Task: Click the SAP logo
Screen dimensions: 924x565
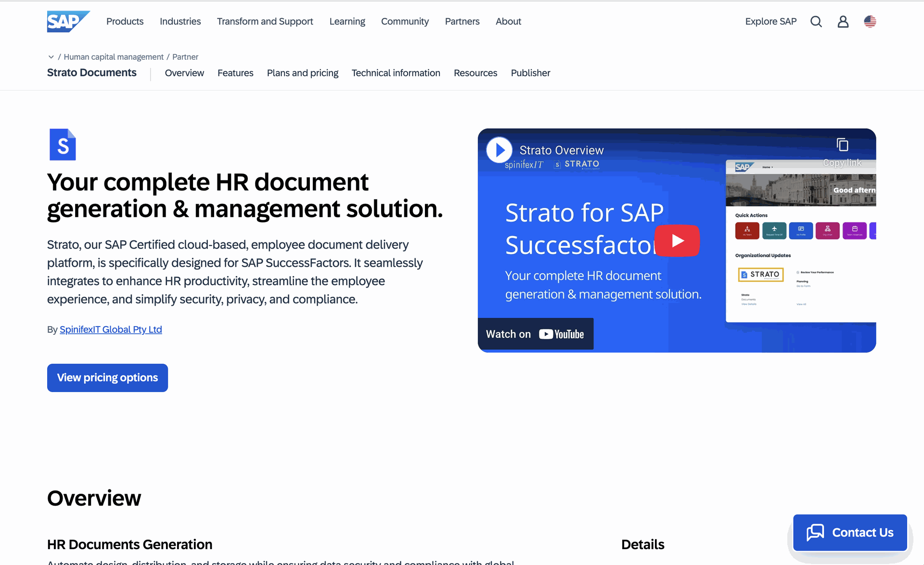Action: click(x=68, y=21)
